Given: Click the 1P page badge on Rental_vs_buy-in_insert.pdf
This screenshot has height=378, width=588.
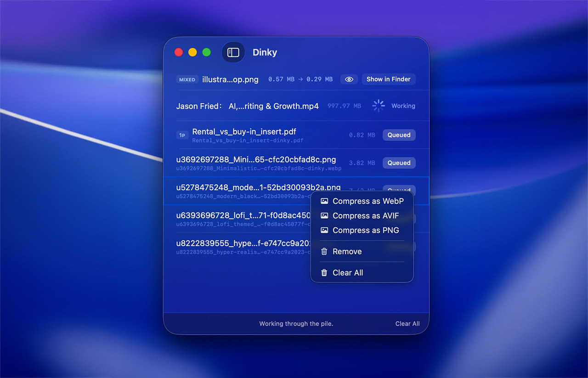Looking at the screenshot, I should tap(182, 135).
